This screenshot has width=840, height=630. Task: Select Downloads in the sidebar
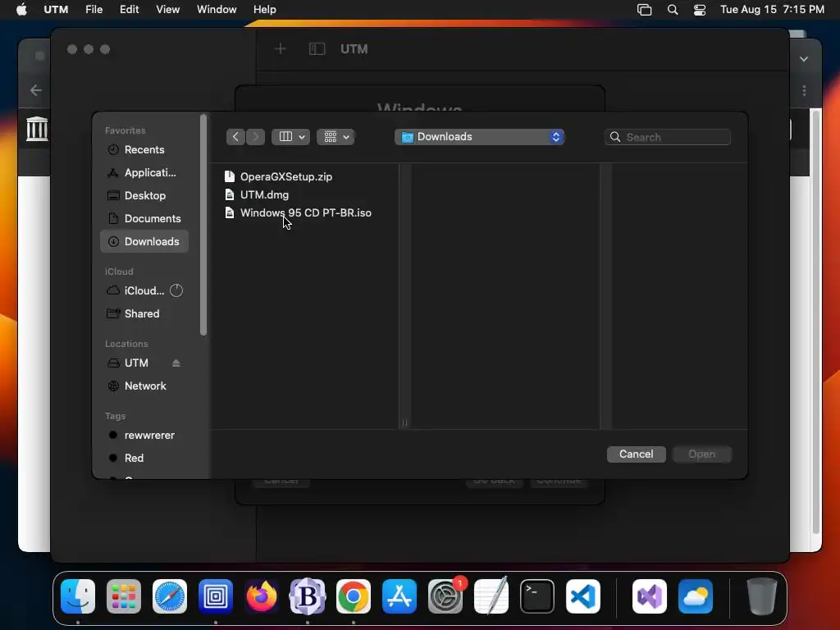click(144, 242)
